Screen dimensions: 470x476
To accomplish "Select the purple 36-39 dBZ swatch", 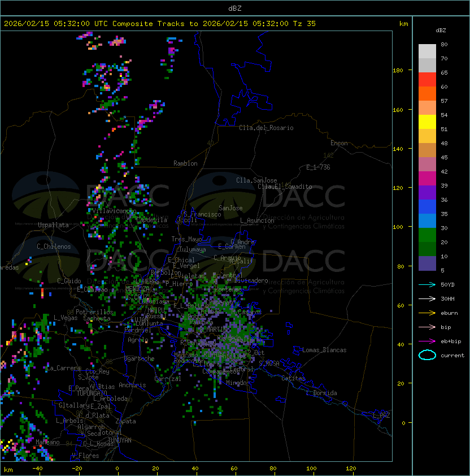I will (x=427, y=192).
